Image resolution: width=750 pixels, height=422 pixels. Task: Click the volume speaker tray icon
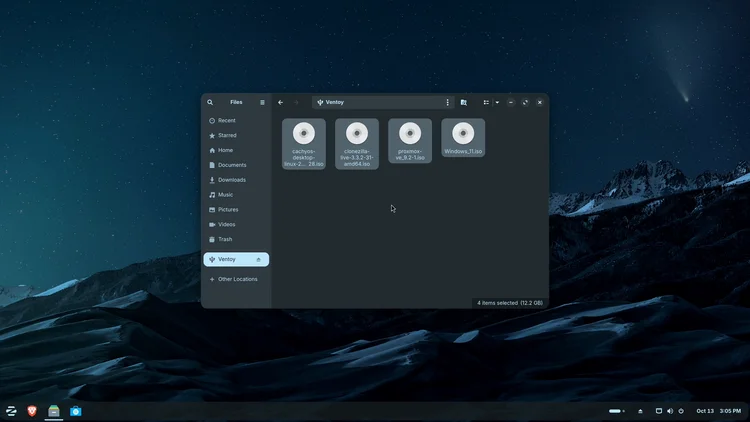tap(670, 411)
